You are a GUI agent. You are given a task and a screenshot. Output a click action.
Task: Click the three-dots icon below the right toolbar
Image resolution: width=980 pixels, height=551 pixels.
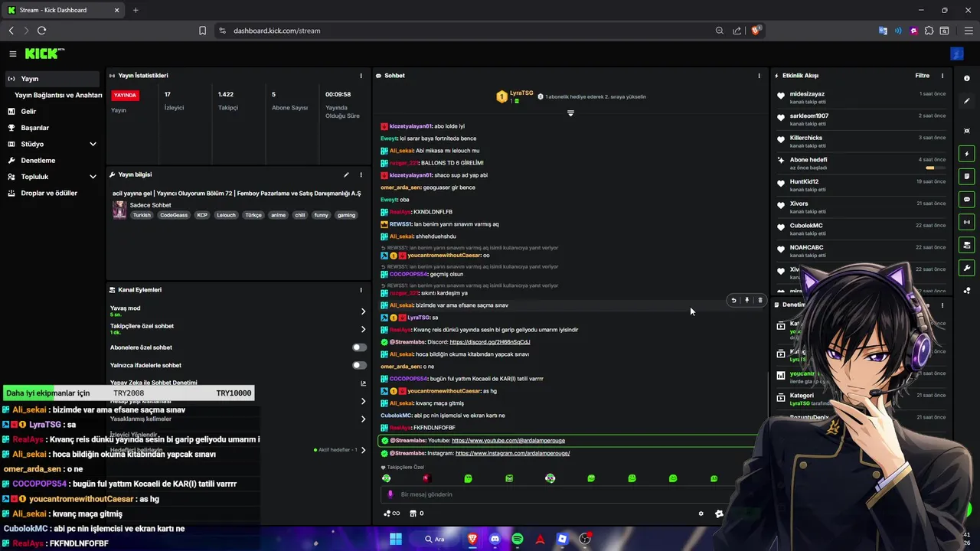[967, 290]
